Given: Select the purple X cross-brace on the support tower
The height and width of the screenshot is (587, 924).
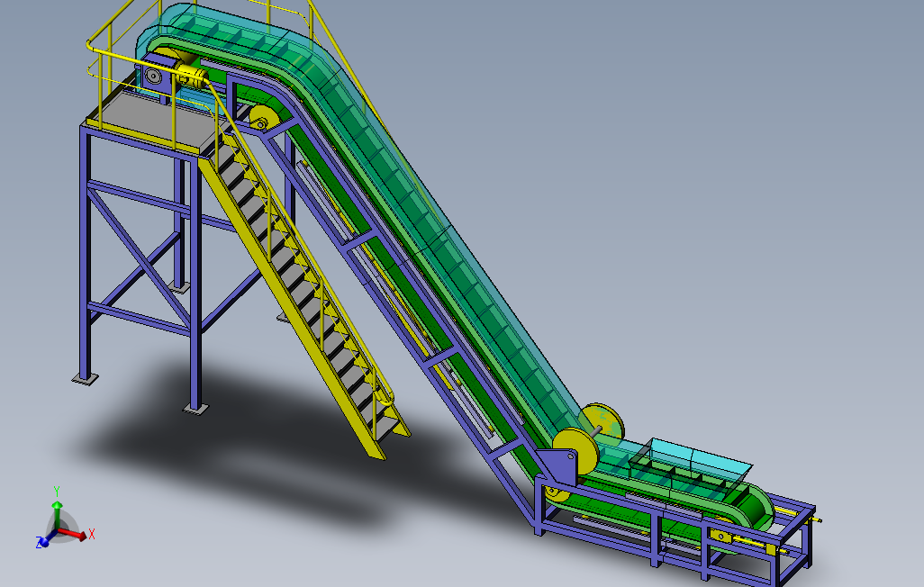Looking at the screenshot, I should pyautogui.click(x=139, y=259).
